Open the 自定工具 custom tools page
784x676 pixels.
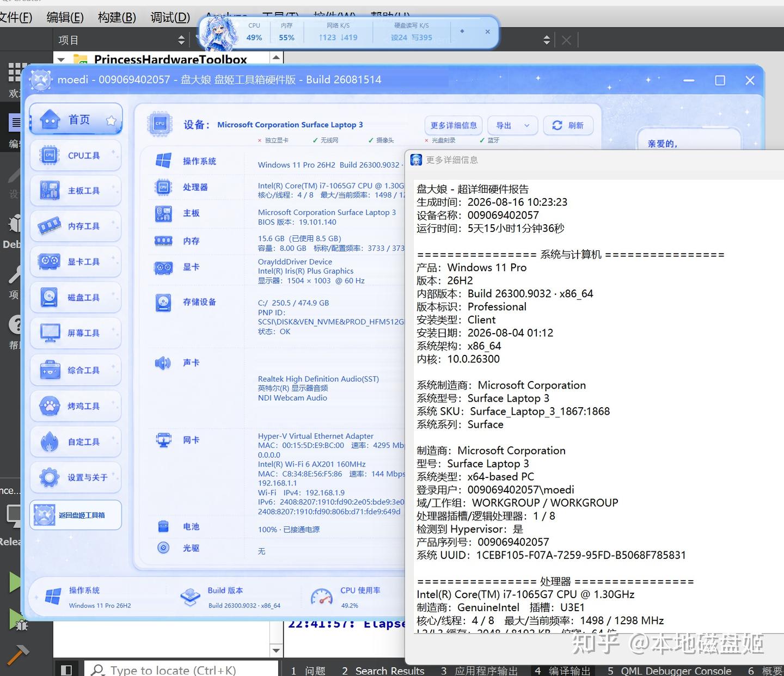[x=76, y=442]
